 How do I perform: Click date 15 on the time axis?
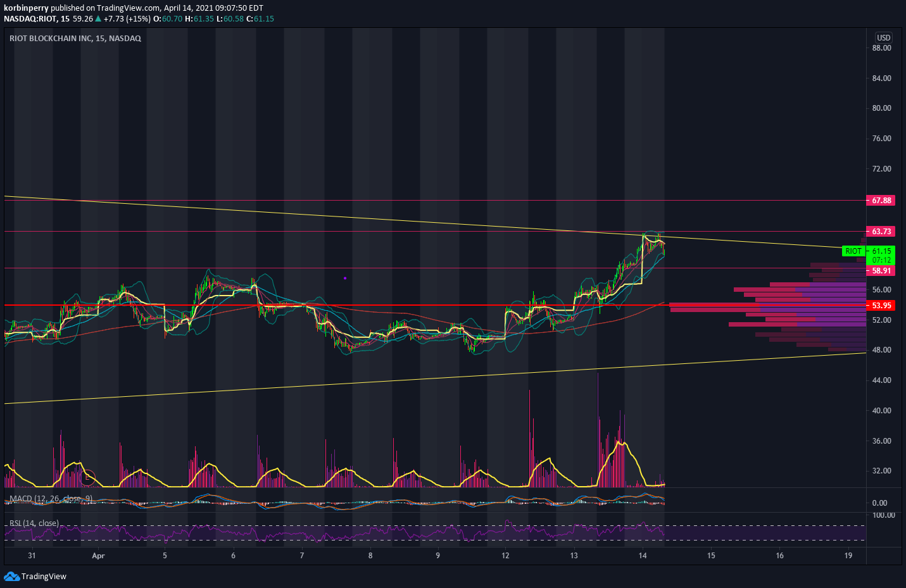[711, 556]
